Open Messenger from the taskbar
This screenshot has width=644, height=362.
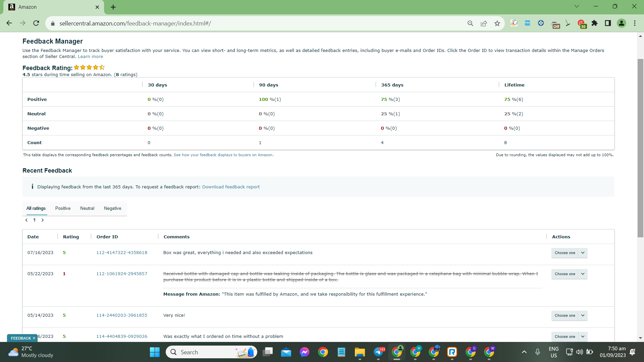point(305,352)
